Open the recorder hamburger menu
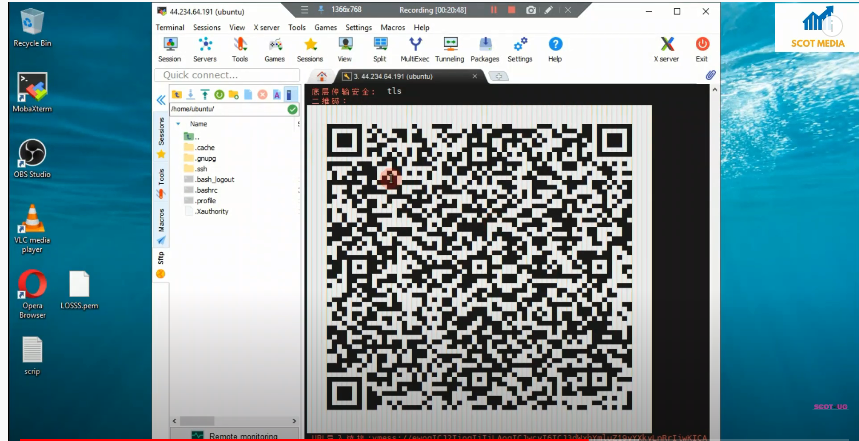 (304, 10)
